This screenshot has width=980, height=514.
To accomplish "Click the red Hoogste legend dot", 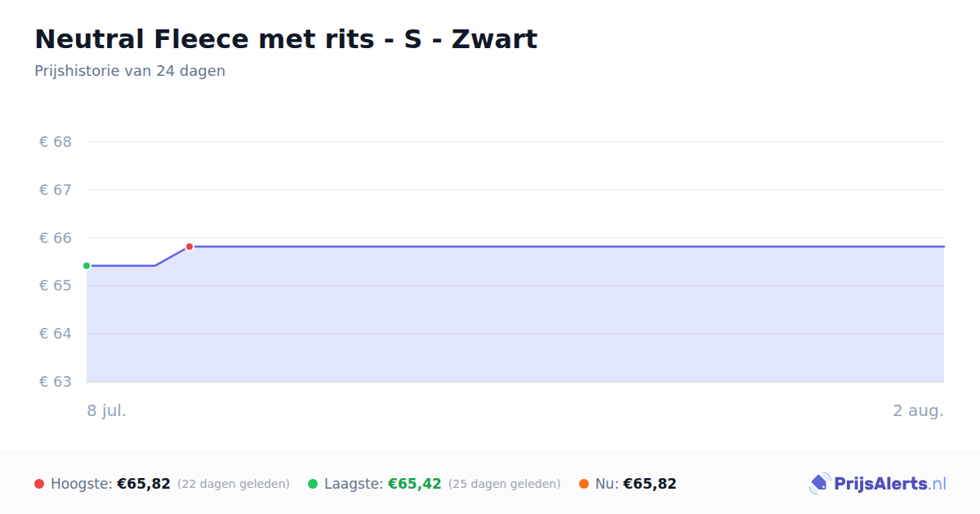I will 39,484.
